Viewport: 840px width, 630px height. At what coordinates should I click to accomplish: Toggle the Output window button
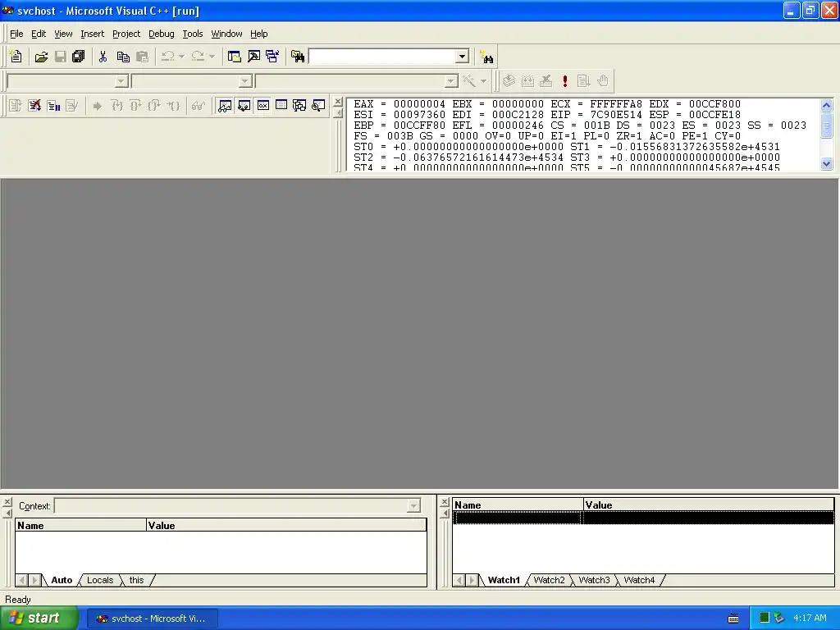pyautogui.click(x=253, y=57)
